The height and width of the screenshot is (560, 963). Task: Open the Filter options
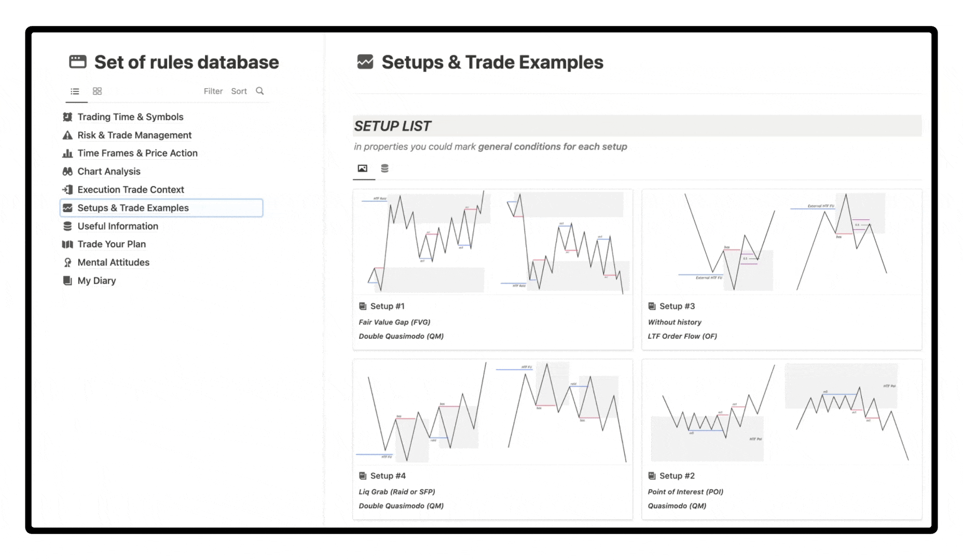[x=213, y=91]
